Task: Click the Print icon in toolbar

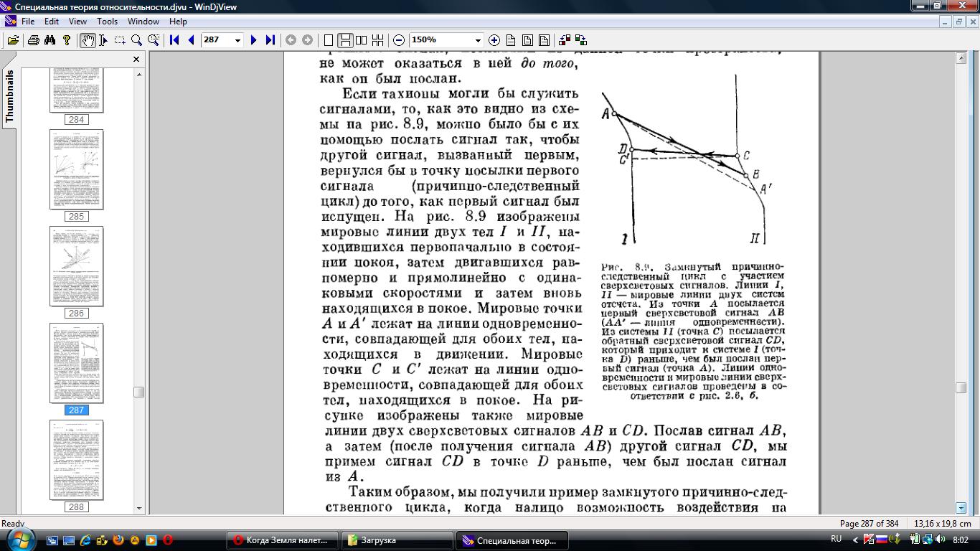Action: tap(33, 40)
